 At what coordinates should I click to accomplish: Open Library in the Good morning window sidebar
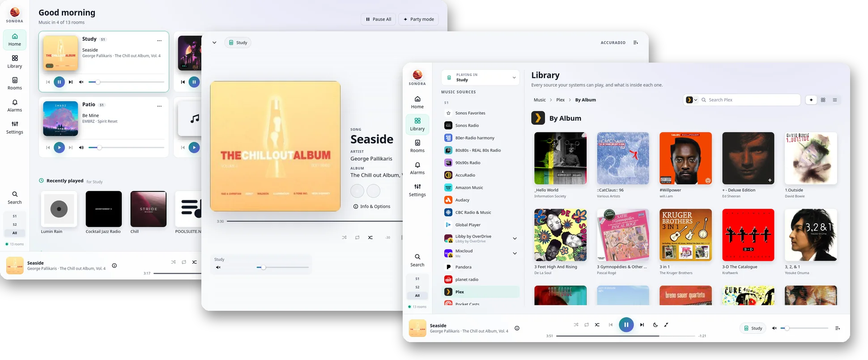tap(15, 61)
